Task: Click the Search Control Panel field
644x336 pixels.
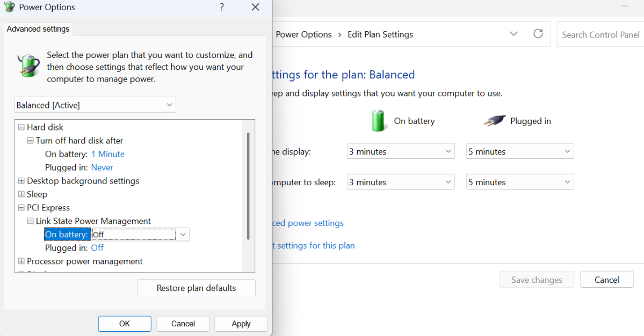Action: 600,34
